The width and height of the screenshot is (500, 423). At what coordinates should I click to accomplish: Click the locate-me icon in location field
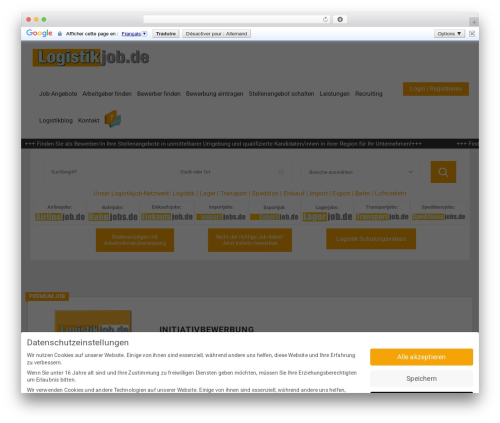click(281, 172)
